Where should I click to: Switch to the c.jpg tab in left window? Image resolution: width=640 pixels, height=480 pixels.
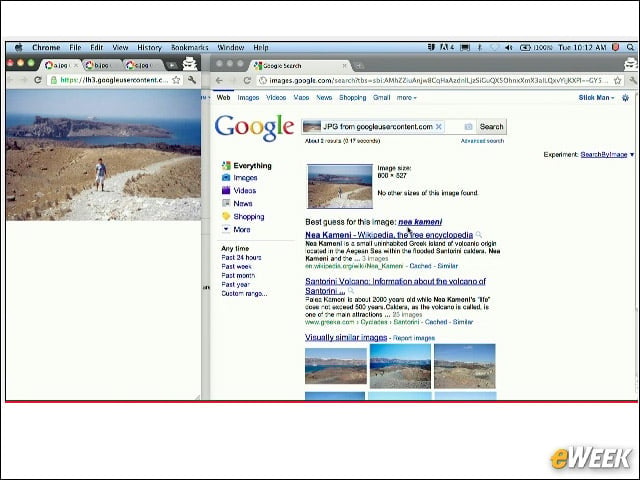[143, 65]
